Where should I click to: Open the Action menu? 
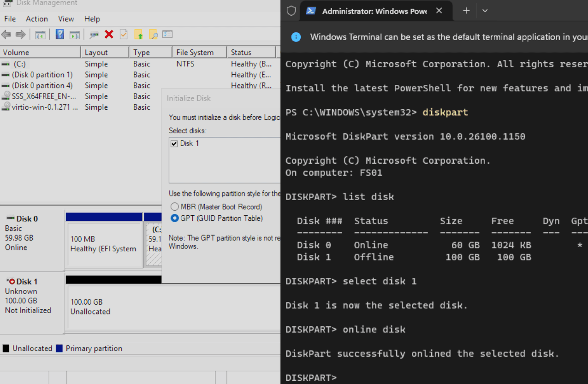(37, 19)
